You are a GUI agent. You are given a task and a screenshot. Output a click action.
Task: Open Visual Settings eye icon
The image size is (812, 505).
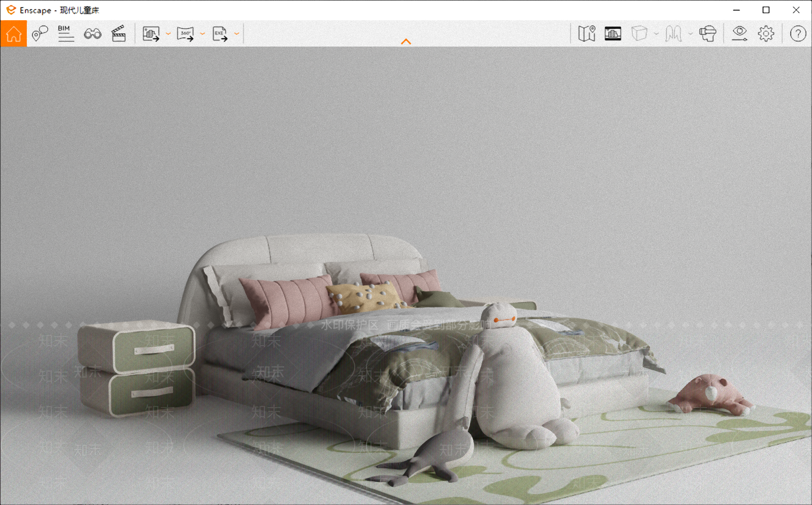(x=739, y=33)
